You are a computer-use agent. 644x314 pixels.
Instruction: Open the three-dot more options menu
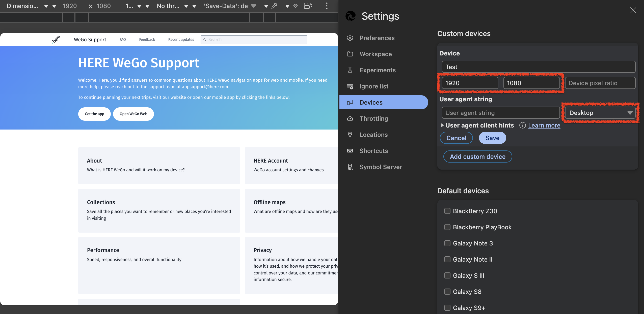[x=327, y=6]
